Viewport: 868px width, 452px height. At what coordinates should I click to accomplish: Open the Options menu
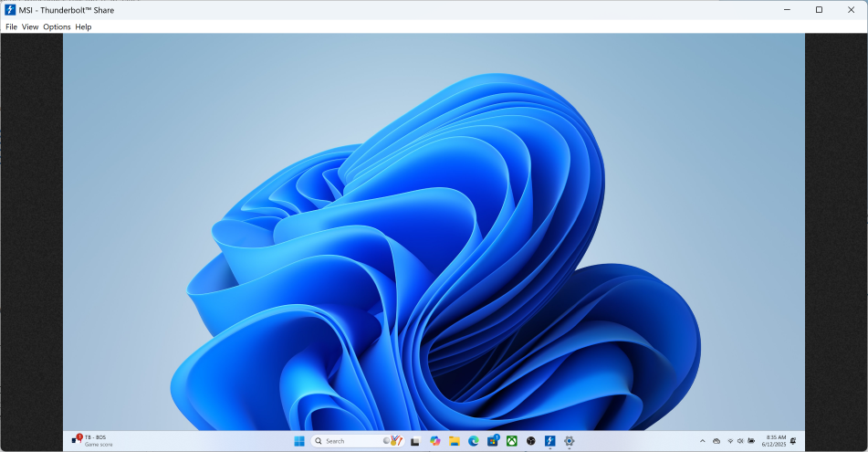tap(57, 26)
